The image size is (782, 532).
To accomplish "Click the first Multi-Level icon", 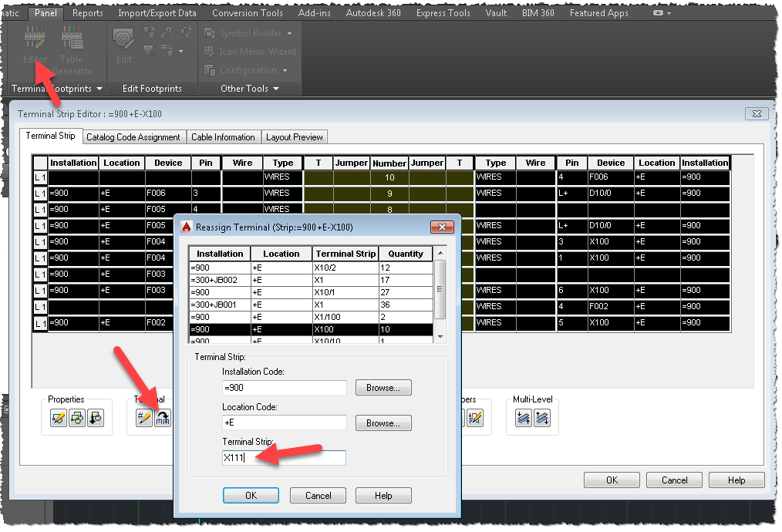I will pos(523,418).
